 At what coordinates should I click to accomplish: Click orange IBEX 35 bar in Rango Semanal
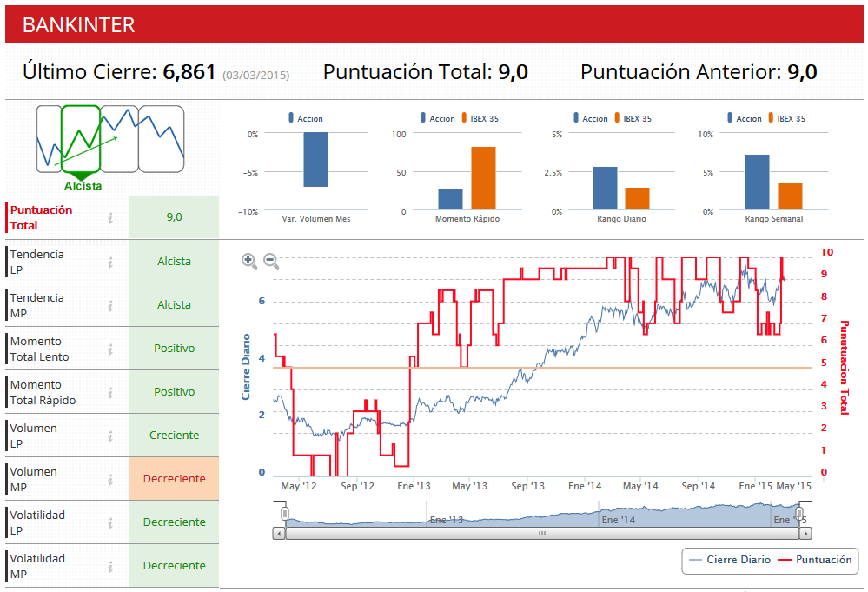click(790, 196)
